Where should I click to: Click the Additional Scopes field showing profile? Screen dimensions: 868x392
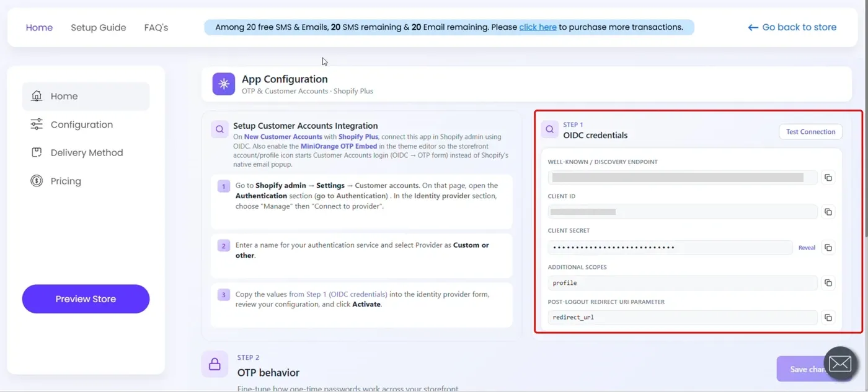[683, 283]
